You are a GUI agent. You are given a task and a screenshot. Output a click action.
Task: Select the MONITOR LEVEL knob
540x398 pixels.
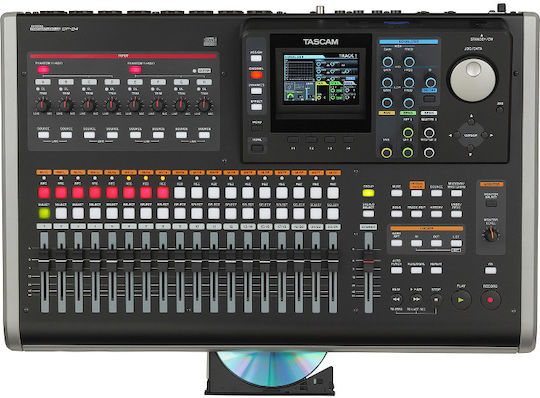(x=491, y=234)
